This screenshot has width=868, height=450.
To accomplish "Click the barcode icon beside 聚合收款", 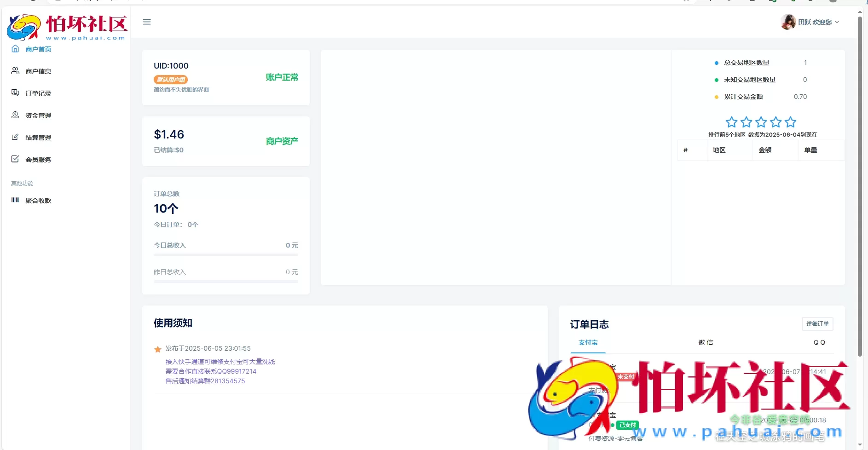I will click(x=15, y=200).
